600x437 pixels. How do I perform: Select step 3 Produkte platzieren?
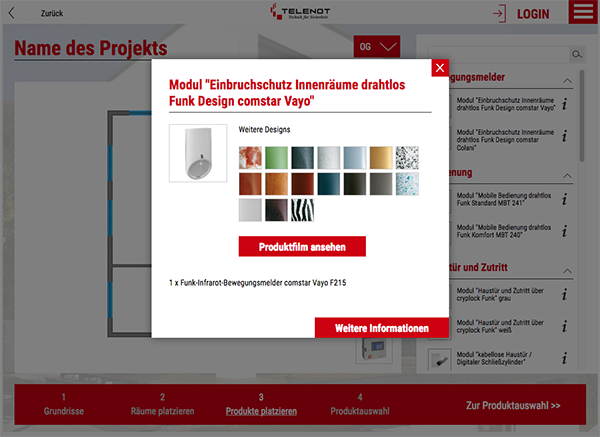261,404
